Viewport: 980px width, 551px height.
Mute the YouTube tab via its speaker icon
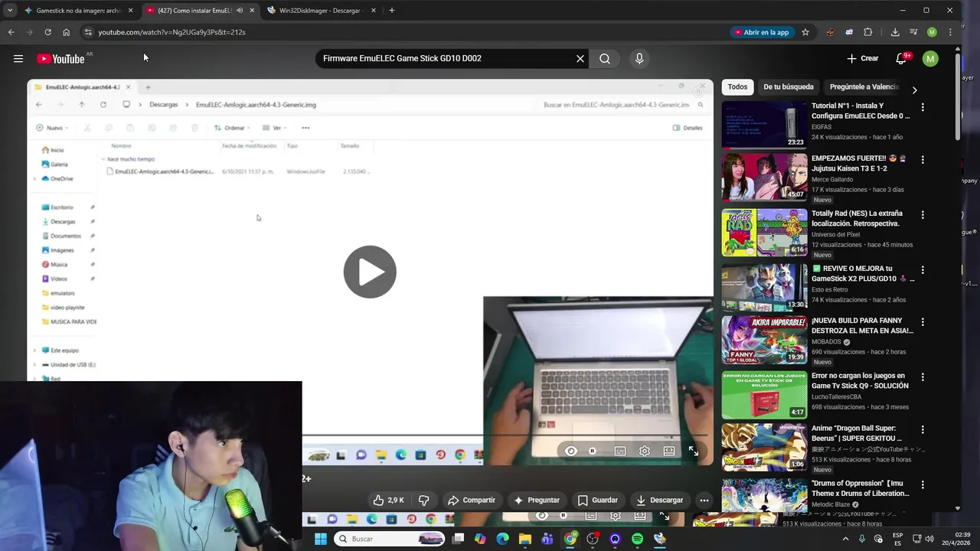point(240,11)
